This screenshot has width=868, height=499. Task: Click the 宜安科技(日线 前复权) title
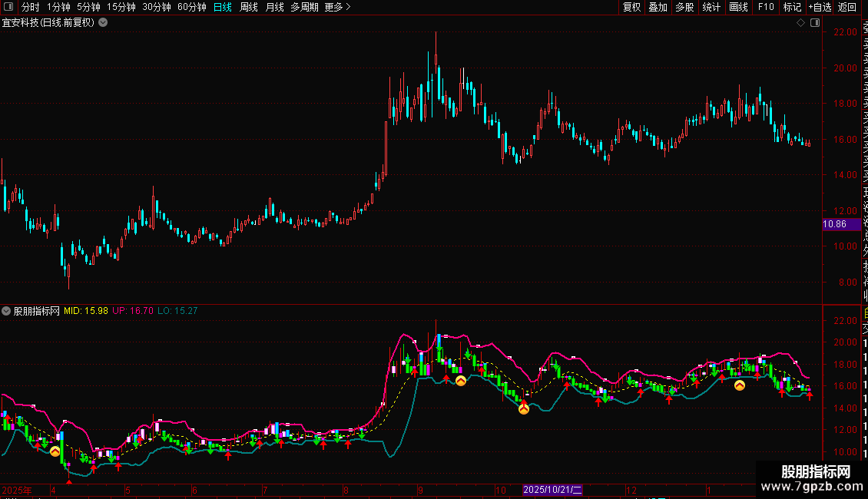[x=48, y=23]
